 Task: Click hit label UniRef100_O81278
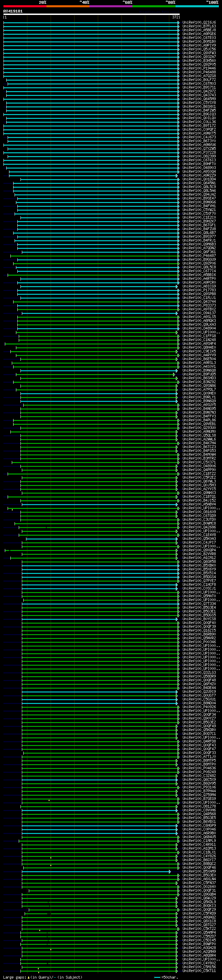pyautogui.click(x=199, y=806)
